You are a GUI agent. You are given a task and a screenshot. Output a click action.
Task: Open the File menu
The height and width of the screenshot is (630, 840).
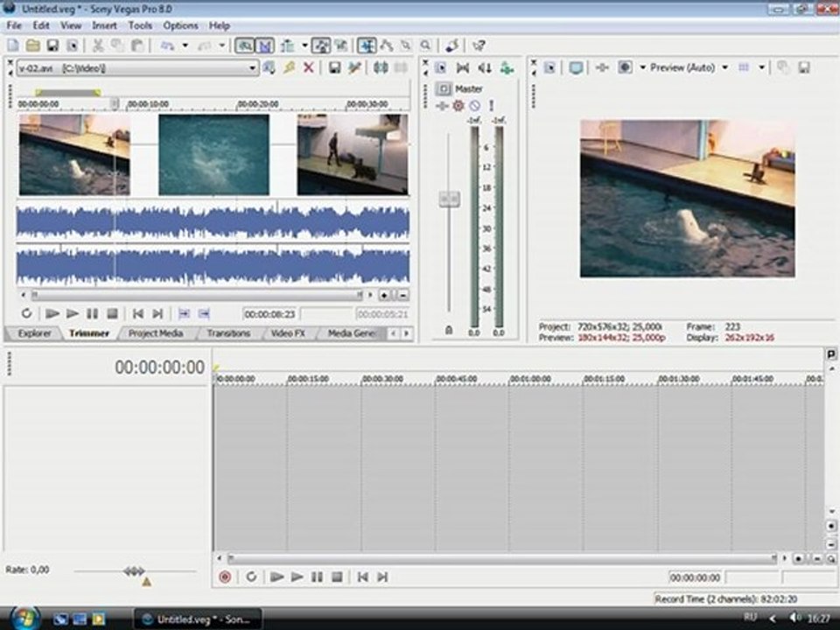14,25
